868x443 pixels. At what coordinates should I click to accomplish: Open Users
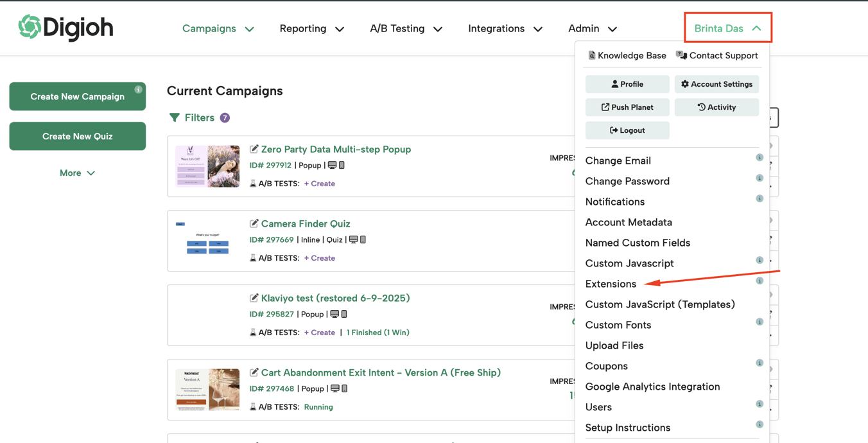pyautogui.click(x=598, y=407)
